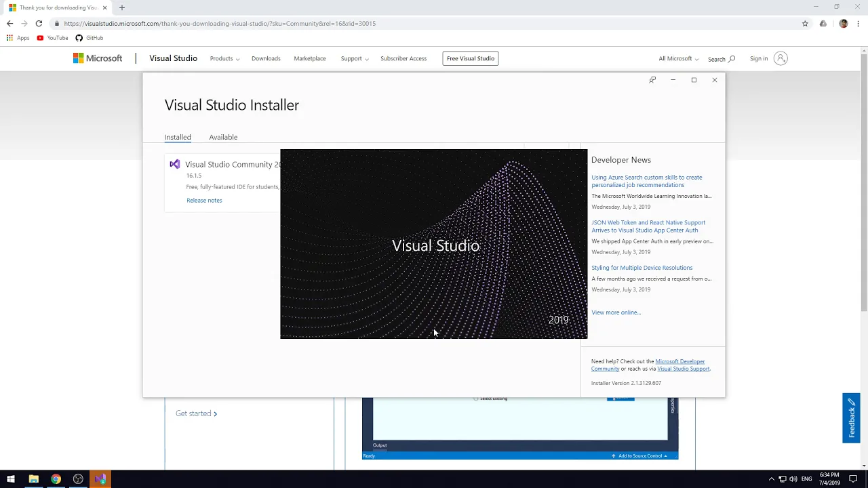Maximize the Visual Studio Installer window
The image size is (868, 488).
[x=694, y=80]
